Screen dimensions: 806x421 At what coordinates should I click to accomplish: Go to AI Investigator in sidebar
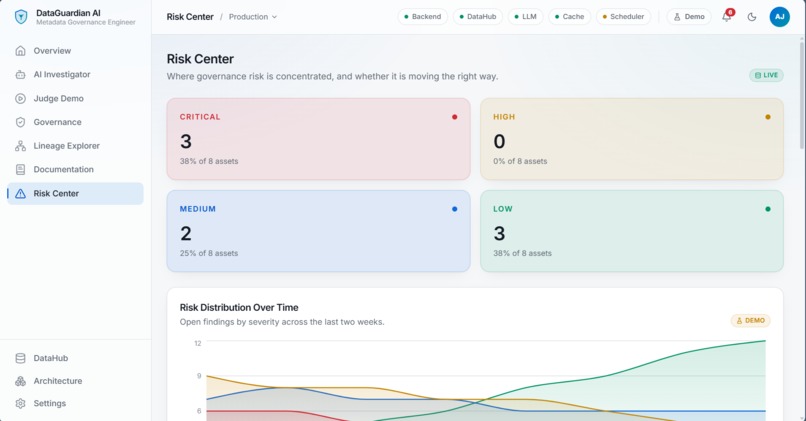tap(75, 75)
